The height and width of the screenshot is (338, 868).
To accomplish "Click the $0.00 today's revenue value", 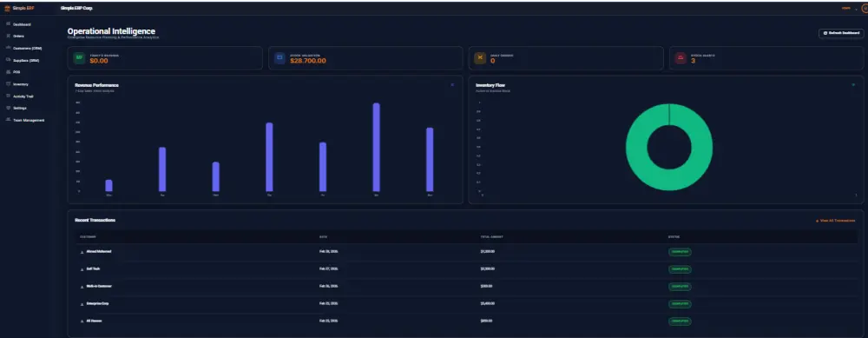I will [x=99, y=61].
